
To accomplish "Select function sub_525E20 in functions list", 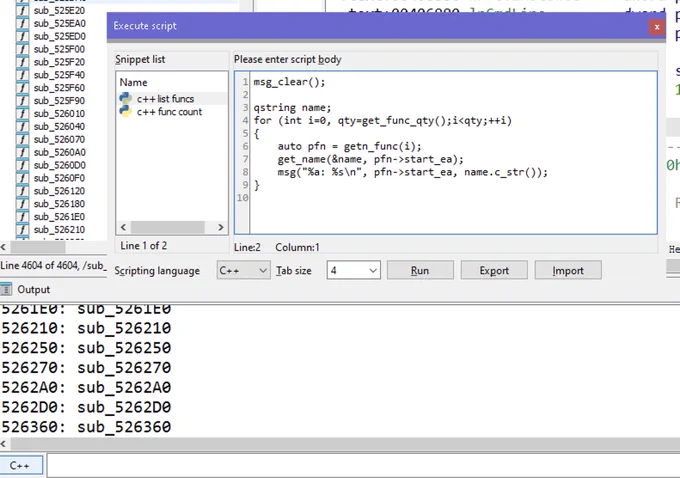I will click(59, 10).
